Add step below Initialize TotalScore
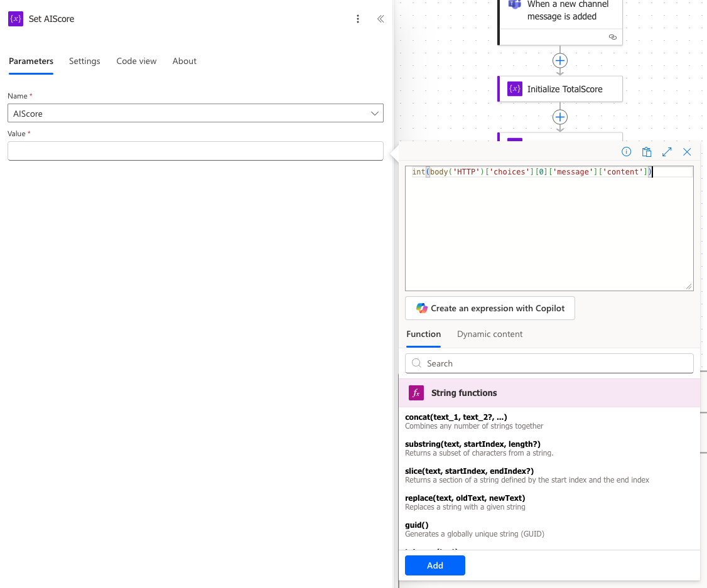 pyautogui.click(x=559, y=117)
